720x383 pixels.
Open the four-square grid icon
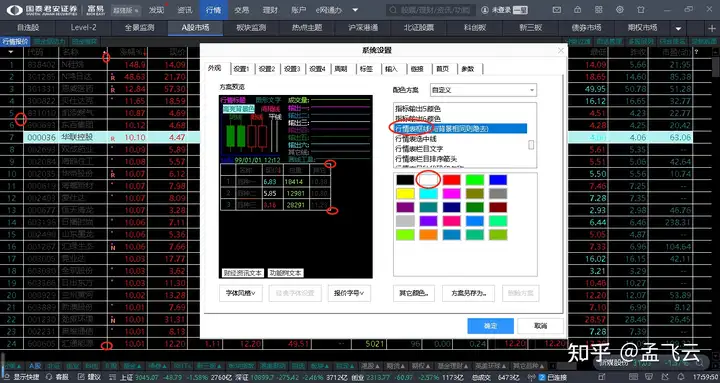click(598, 10)
